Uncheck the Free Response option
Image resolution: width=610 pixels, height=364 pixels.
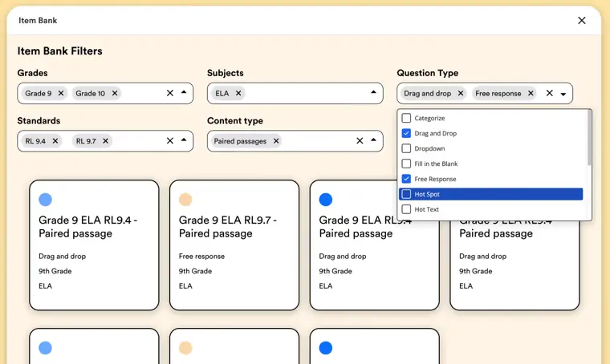[x=406, y=179]
